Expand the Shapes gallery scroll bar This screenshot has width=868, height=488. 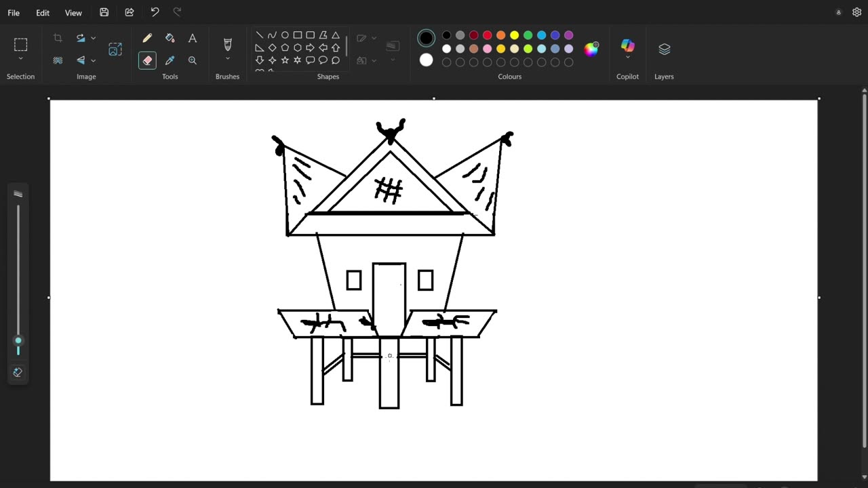click(x=347, y=46)
